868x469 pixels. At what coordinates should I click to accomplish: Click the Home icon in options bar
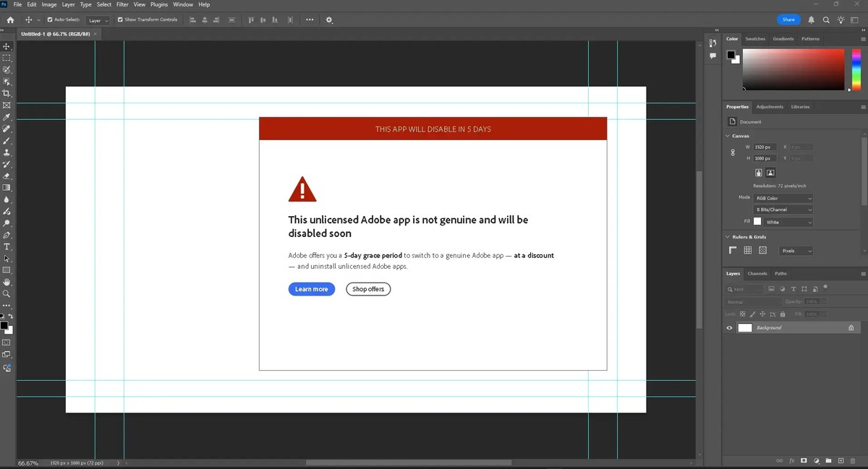(10, 20)
